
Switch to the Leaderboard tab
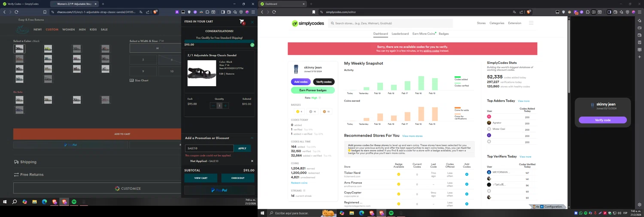pyautogui.click(x=400, y=33)
